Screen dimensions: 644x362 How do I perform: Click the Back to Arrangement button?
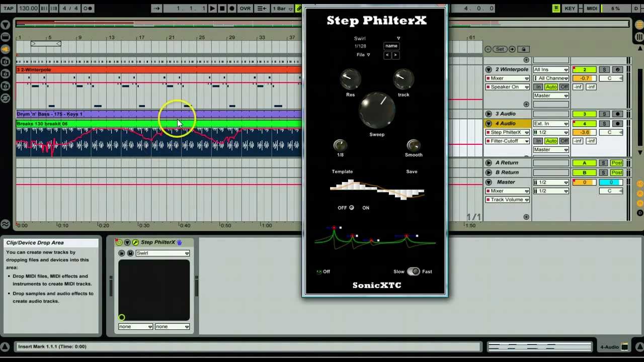(262, 9)
